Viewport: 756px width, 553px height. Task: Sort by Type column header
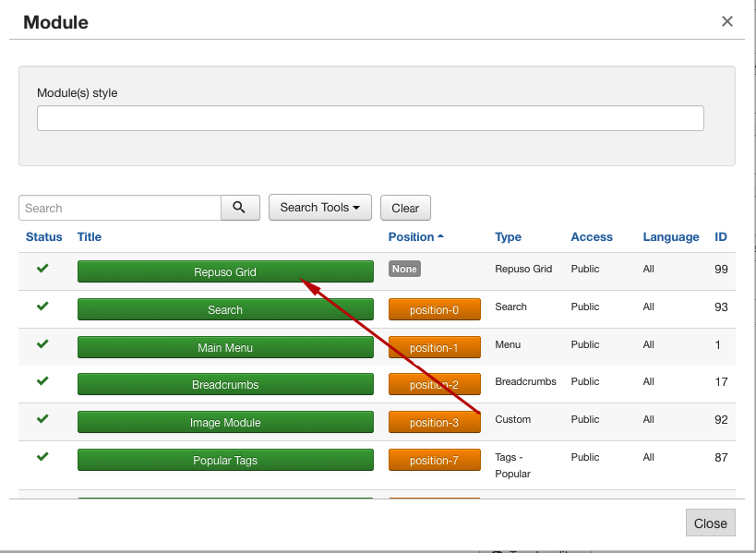(x=508, y=236)
